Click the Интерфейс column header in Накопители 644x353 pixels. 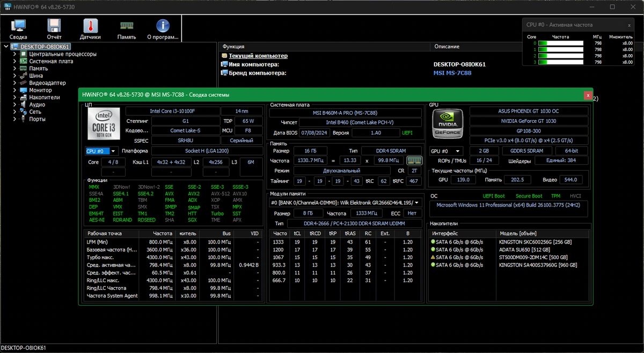click(x=463, y=233)
